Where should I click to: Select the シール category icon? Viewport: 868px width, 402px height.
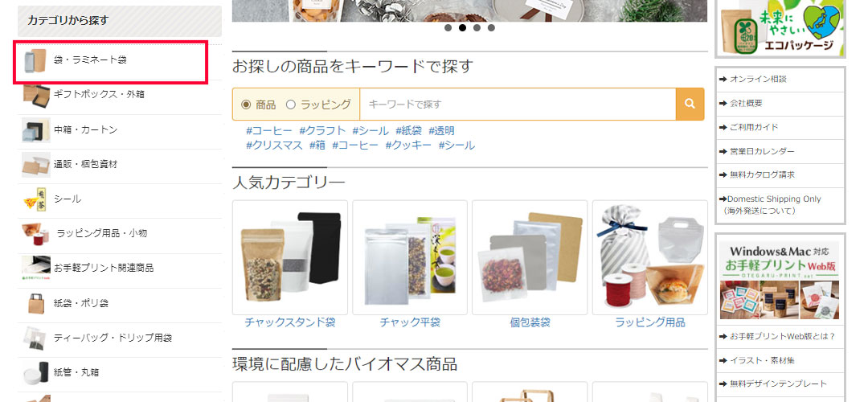click(x=36, y=199)
